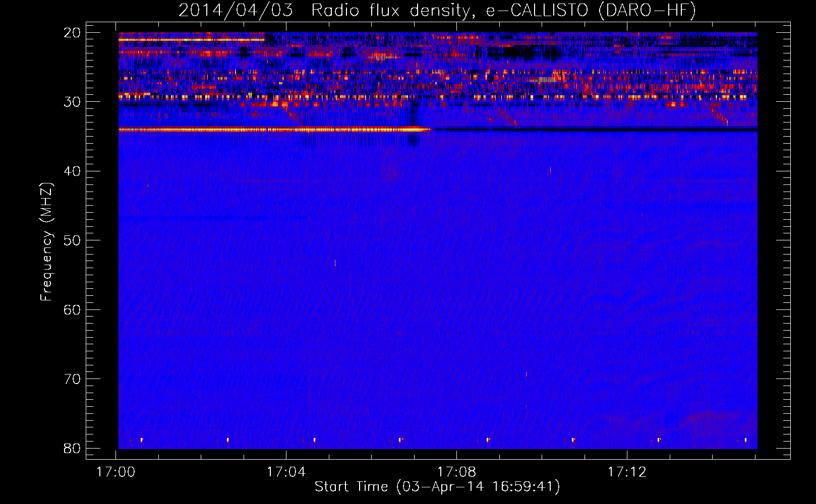Select the 17:04 time tick label

click(286, 472)
